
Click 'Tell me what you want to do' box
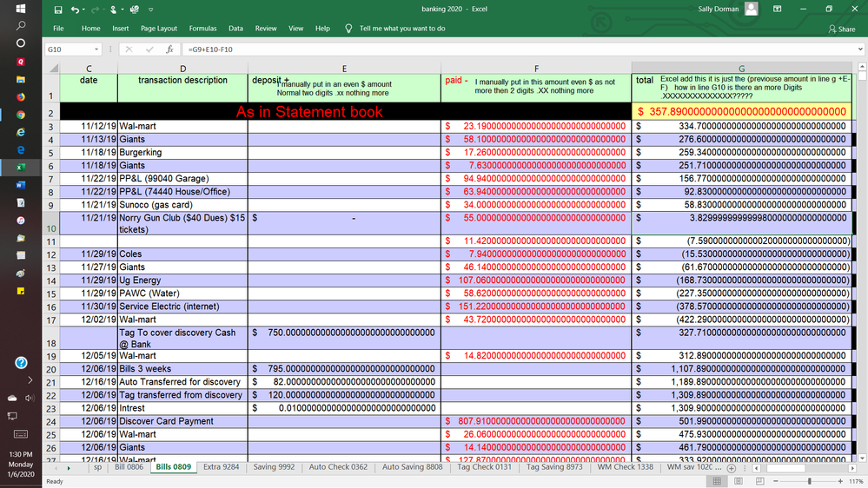(x=402, y=28)
